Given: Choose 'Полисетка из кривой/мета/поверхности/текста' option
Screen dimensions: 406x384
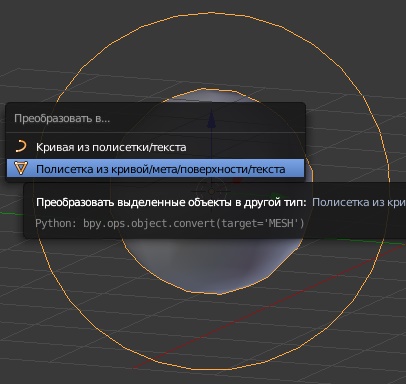Looking at the screenshot, I should (155, 169).
